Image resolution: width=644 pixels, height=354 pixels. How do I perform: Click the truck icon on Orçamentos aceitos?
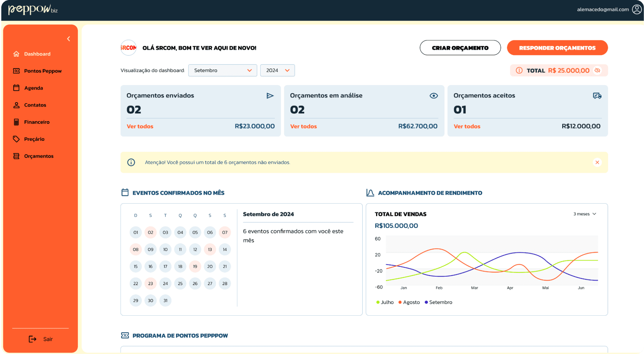coord(597,96)
